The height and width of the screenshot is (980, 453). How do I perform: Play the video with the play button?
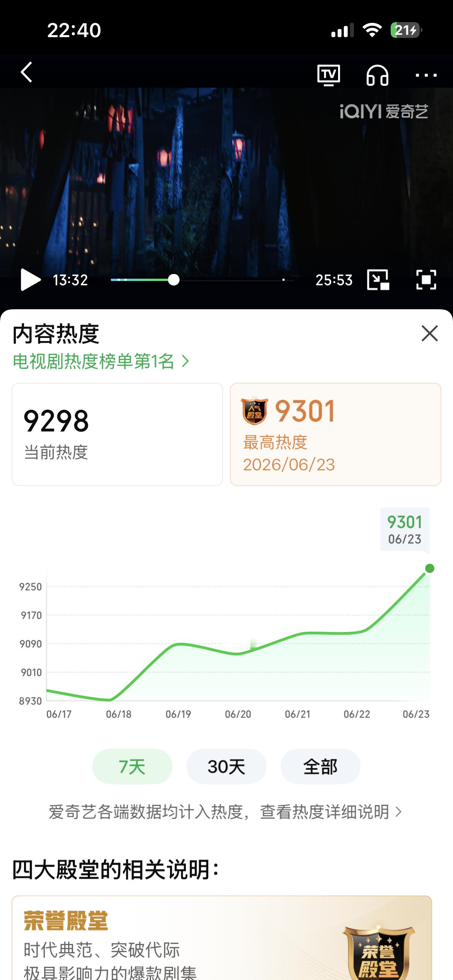point(30,279)
